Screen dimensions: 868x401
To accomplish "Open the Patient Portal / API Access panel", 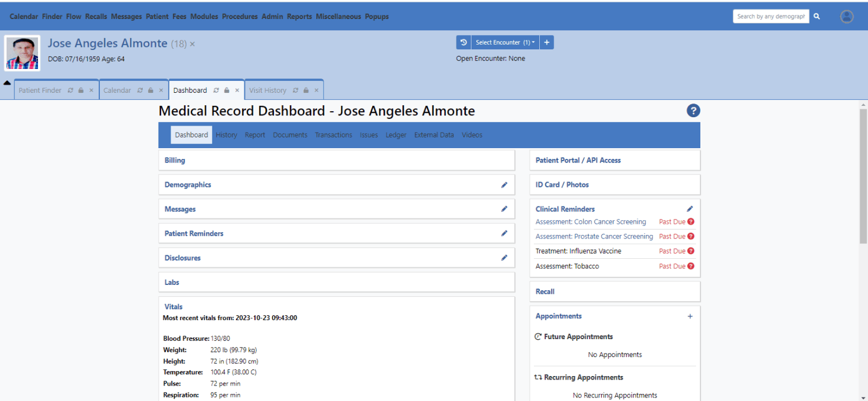I will (577, 159).
